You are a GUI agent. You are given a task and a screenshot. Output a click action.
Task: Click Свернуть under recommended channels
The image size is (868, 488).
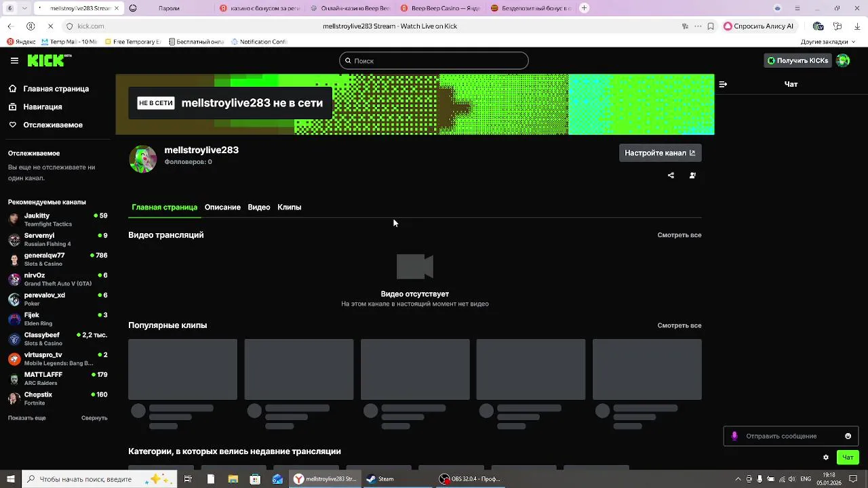coord(94,418)
